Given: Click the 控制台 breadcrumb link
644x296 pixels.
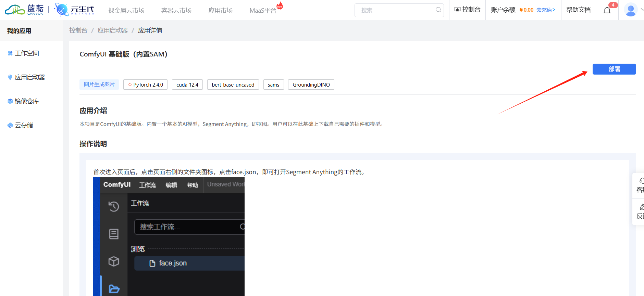Looking at the screenshot, I should (78, 30).
